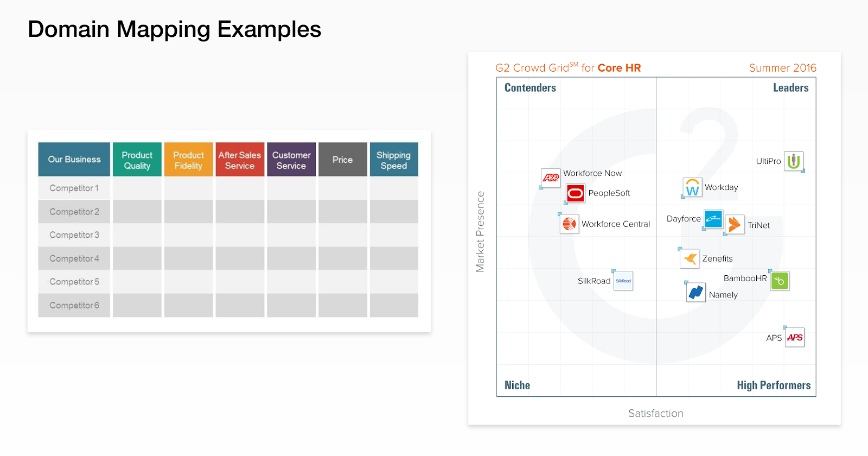The height and width of the screenshot is (456, 868).
Task: Open the UltiPro green logo icon
Action: tap(794, 161)
